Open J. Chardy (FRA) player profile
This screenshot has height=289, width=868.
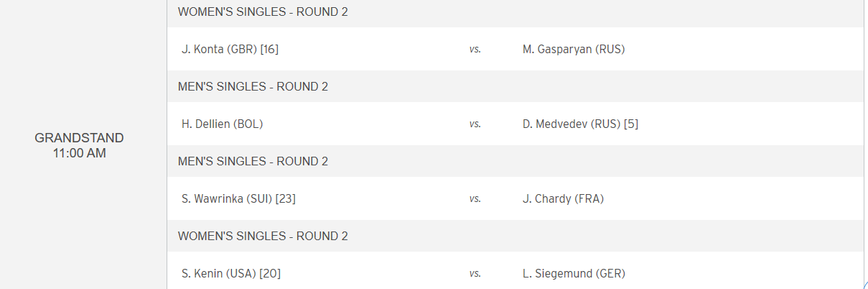(563, 199)
